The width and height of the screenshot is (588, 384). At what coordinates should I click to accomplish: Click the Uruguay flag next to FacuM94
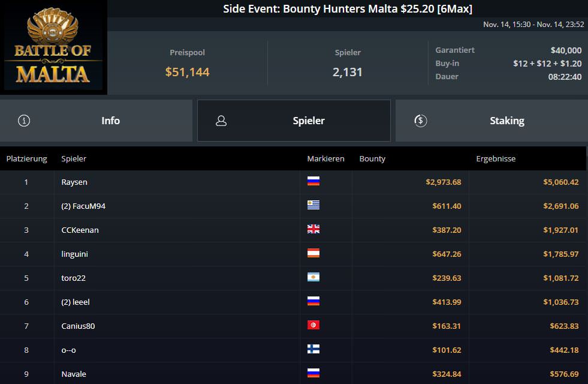313,205
